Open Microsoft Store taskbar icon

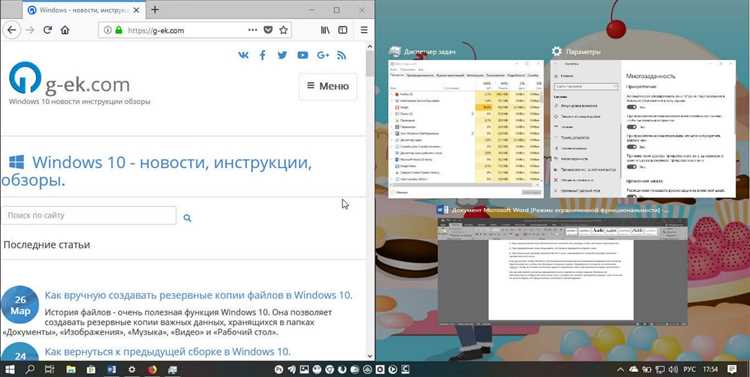click(91, 369)
